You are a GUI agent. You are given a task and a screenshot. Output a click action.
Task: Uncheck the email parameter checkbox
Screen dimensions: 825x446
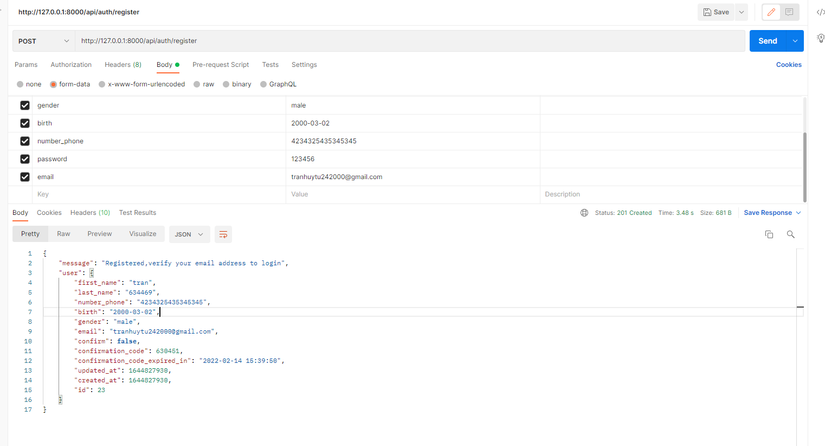coord(25,177)
